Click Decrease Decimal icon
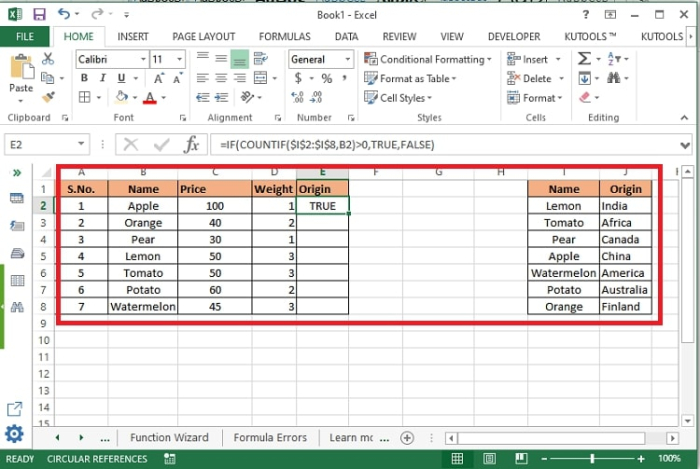The image size is (700, 469). click(x=316, y=97)
